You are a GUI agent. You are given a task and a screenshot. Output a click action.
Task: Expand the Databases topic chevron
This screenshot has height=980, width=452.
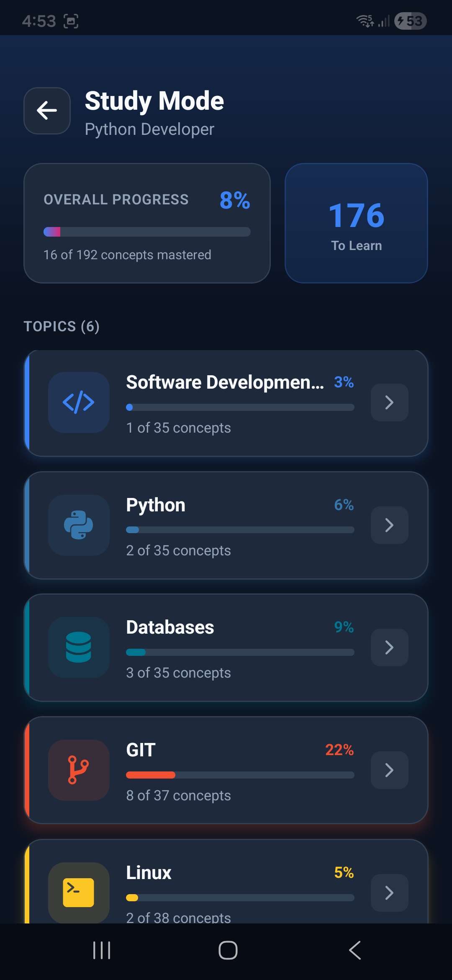pos(389,647)
